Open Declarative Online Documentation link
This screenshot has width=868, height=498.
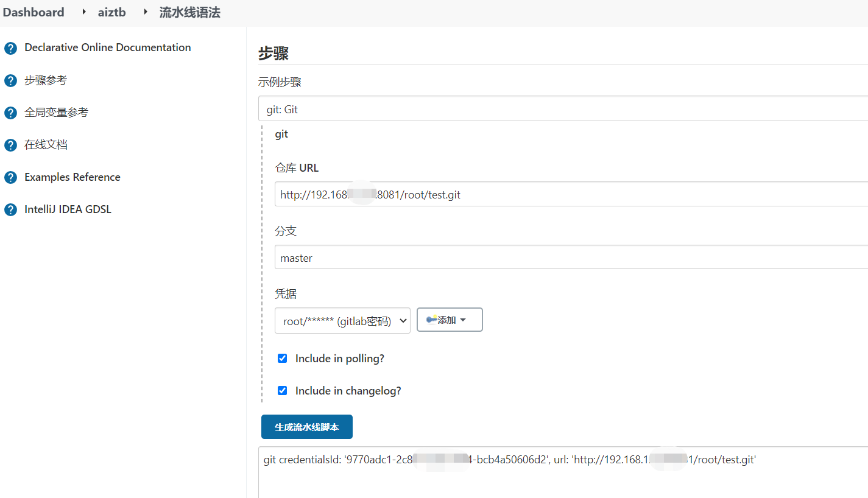click(x=108, y=47)
